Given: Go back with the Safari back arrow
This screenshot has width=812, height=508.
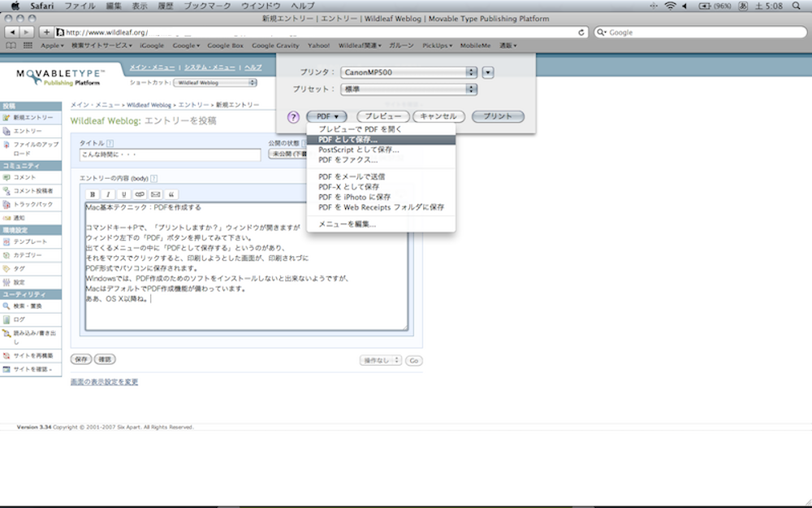Looking at the screenshot, I should (x=12, y=33).
